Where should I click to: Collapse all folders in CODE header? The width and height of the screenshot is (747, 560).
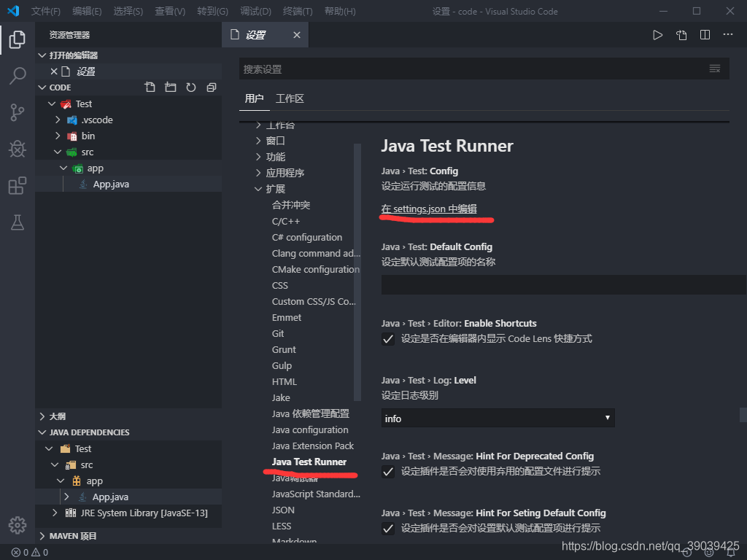coord(212,87)
